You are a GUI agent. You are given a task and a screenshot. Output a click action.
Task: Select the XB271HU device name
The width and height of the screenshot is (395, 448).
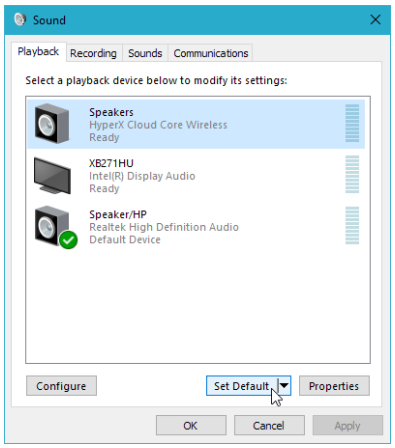(111, 163)
